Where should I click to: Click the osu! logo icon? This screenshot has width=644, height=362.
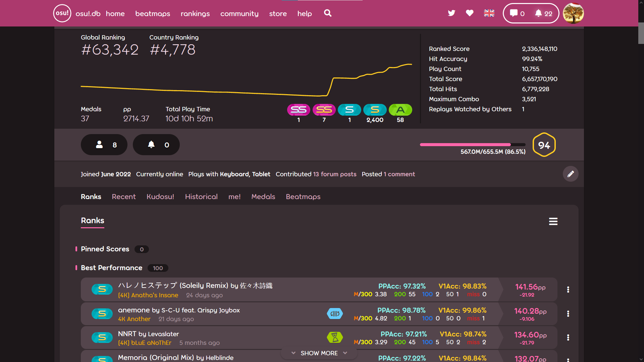(62, 13)
